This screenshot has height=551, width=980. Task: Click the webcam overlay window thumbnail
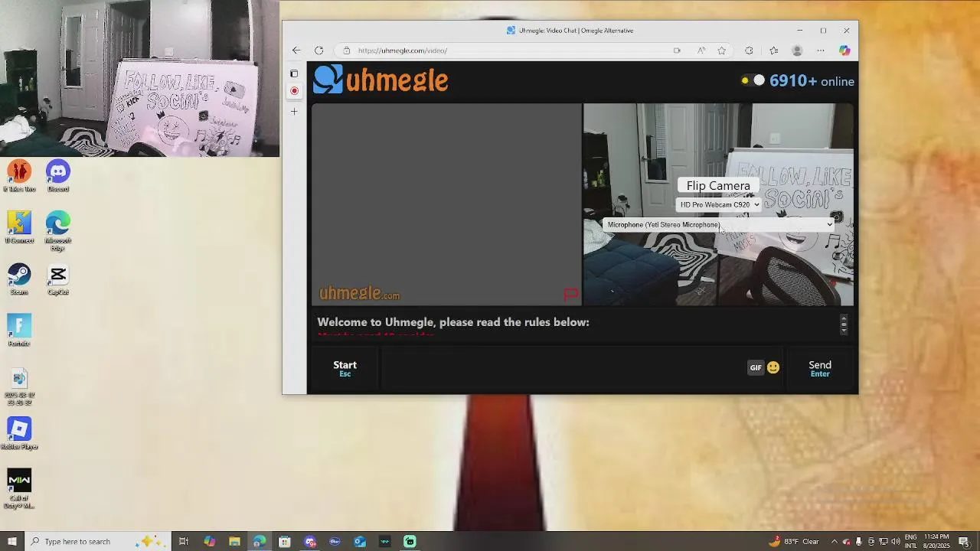coord(139,78)
